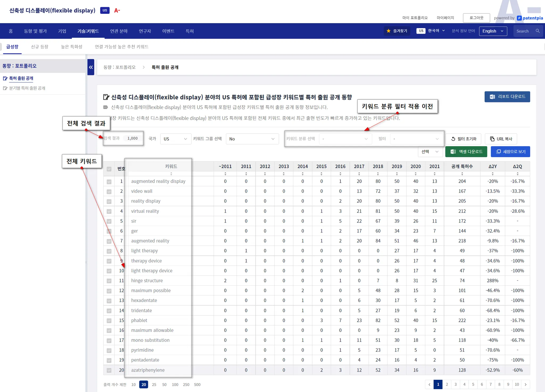Open the 연관 분야 menu item
Screen dimensions: 545x392
(x=119, y=31)
